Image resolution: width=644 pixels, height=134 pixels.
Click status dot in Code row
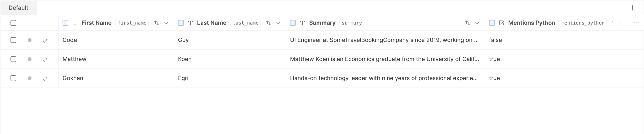[x=30, y=40]
